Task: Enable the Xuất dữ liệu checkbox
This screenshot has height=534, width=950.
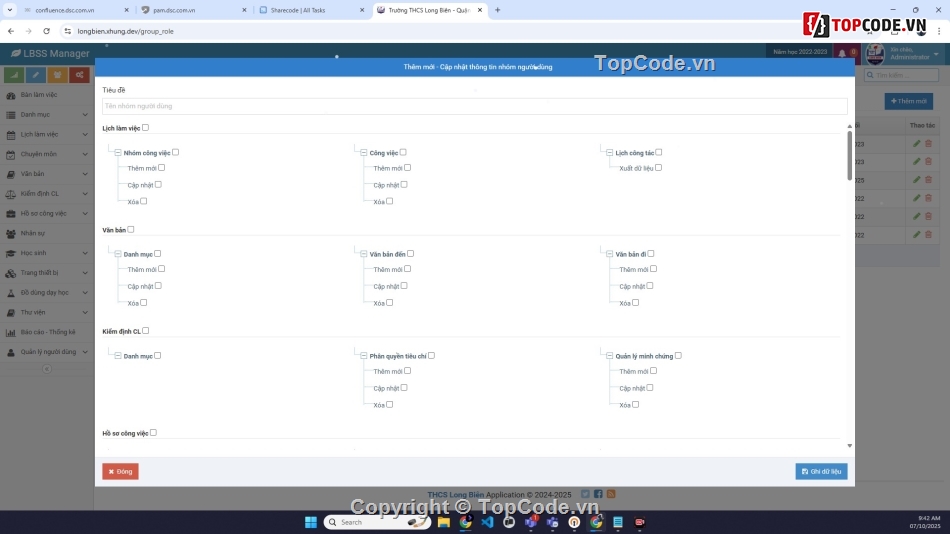Action: pyautogui.click(x=658, y=168)
